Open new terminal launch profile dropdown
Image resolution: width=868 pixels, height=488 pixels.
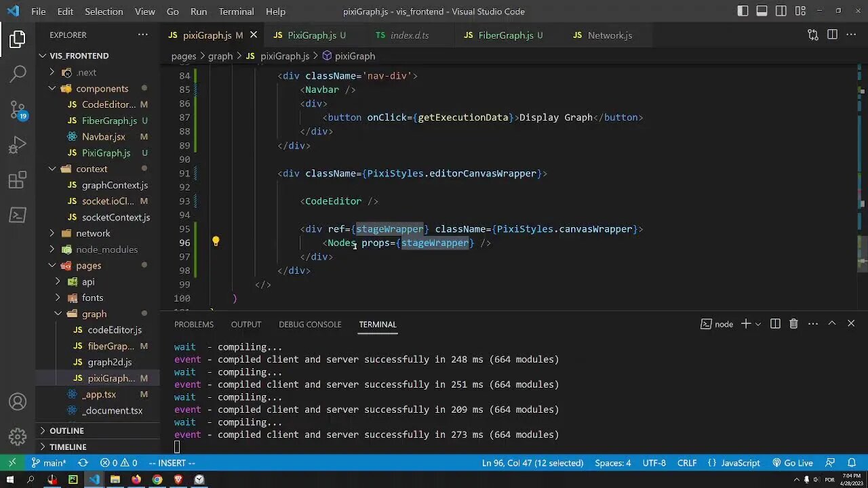click(757, 324)
